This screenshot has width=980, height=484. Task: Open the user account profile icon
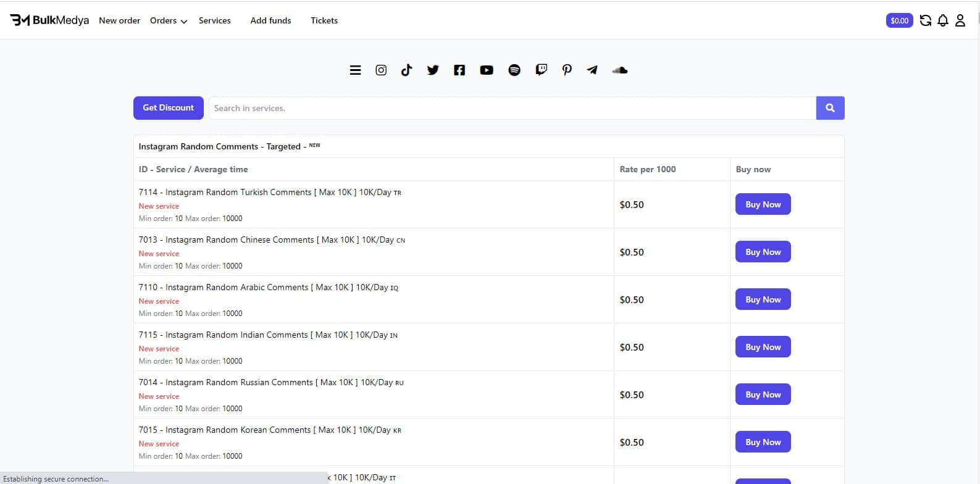[x=960, y=21]
